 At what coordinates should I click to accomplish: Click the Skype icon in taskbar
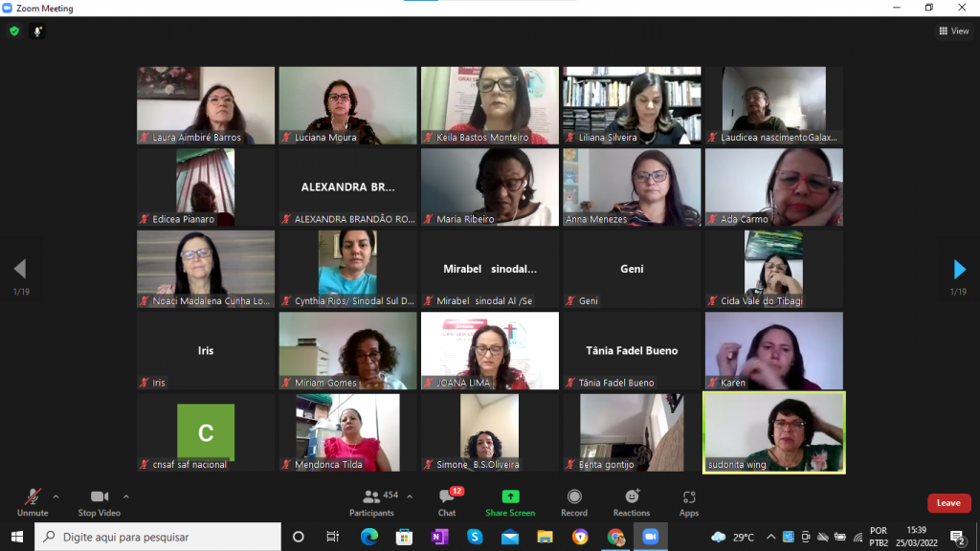(475, 537)
